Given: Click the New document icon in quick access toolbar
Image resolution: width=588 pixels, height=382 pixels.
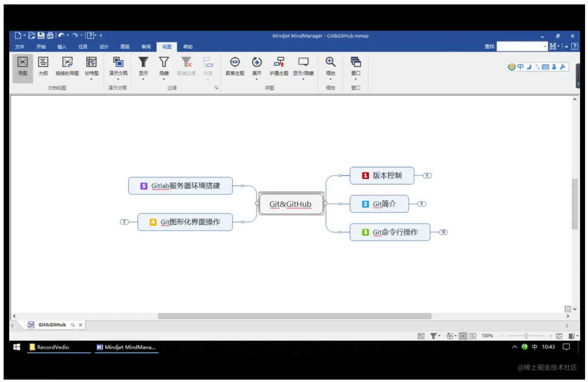Looking at the screenshot, I should coord(18,36).
